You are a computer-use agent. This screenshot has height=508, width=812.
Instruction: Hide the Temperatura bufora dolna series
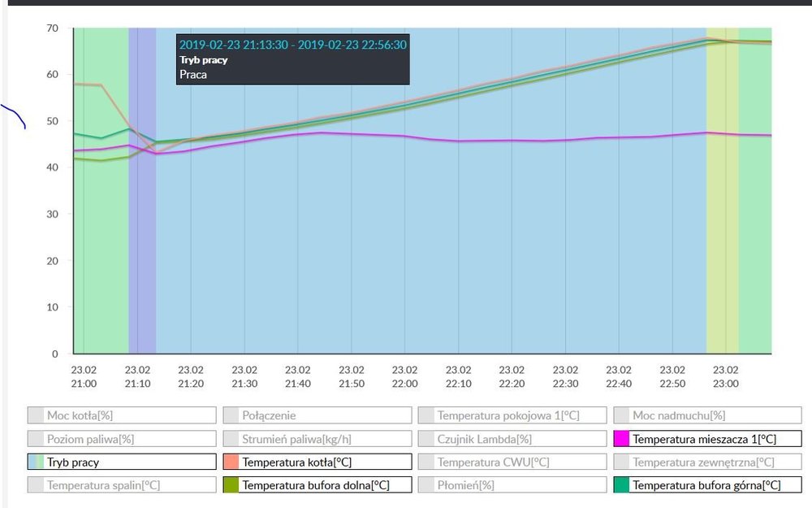[x=317, y=485]
